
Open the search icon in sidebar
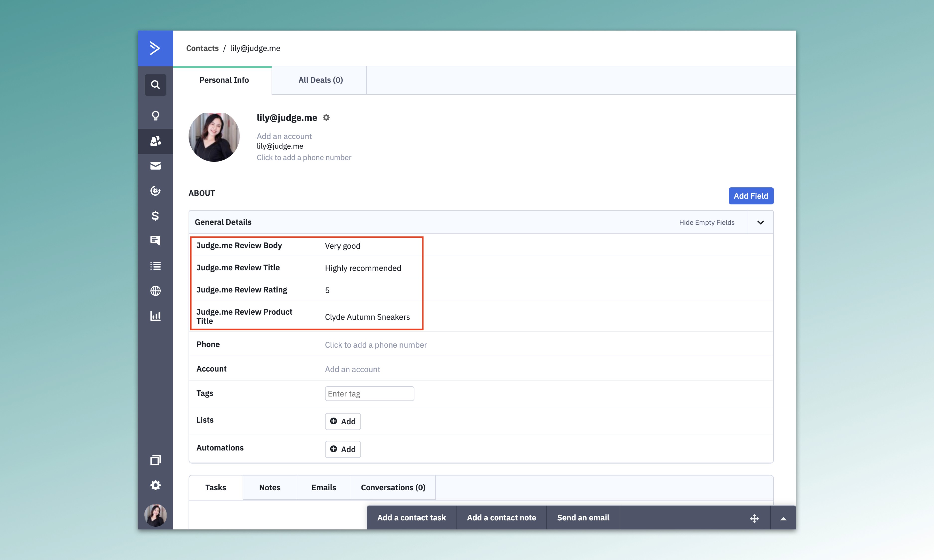(155, 85)
